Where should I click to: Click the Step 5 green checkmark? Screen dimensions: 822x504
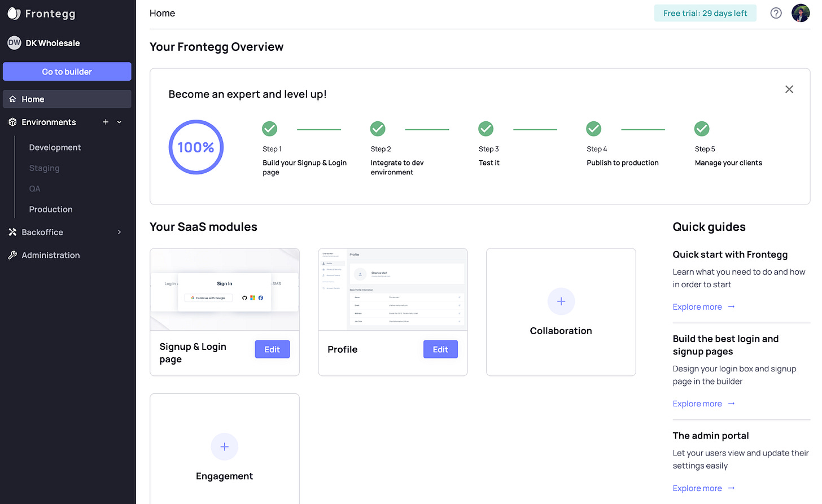[x=702, y=129]
